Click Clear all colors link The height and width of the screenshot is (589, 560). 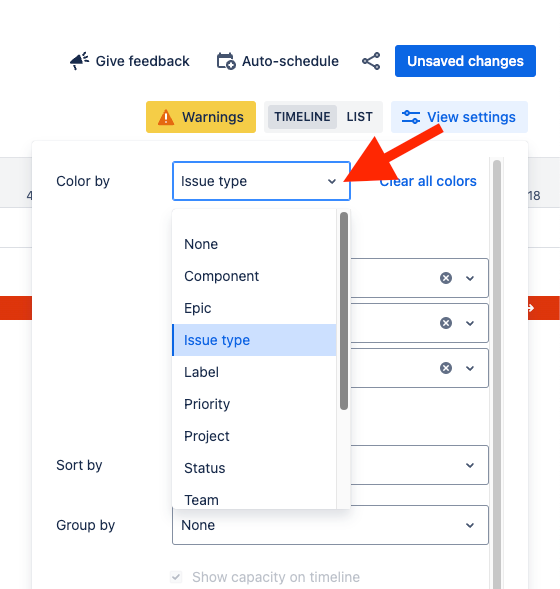[428, 181]
